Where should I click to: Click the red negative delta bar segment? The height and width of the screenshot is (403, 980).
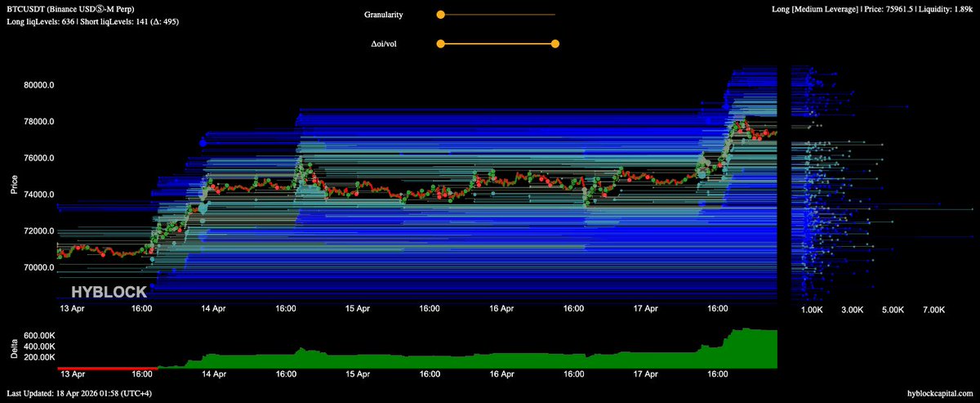(x=106, y=369)
